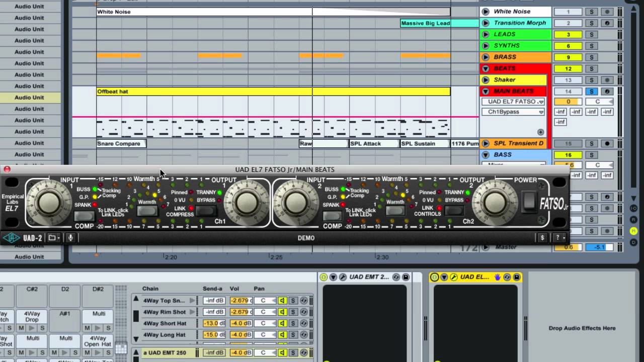Toggle track activator 16 on BASS
This screenshot has height=362, width=644.
[x=568, y=155]
